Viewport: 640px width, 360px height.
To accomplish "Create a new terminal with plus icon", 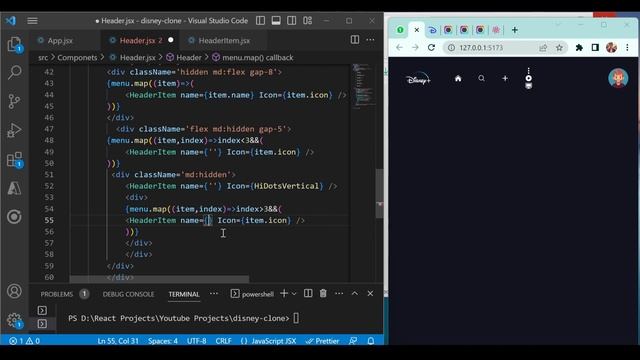I will coord(284,293).
